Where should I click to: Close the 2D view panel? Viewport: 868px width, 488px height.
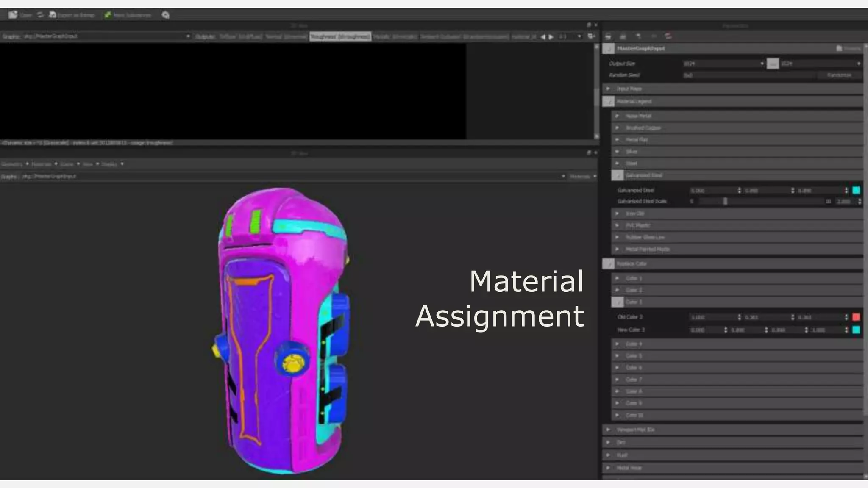(595, 25)
